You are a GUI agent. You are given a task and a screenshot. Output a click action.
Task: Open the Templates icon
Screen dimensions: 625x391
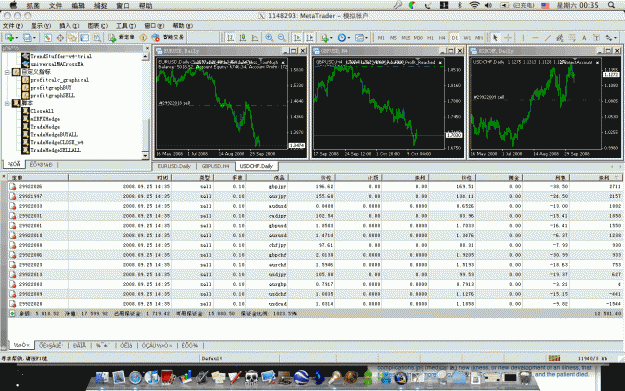(x=360, y=37)
